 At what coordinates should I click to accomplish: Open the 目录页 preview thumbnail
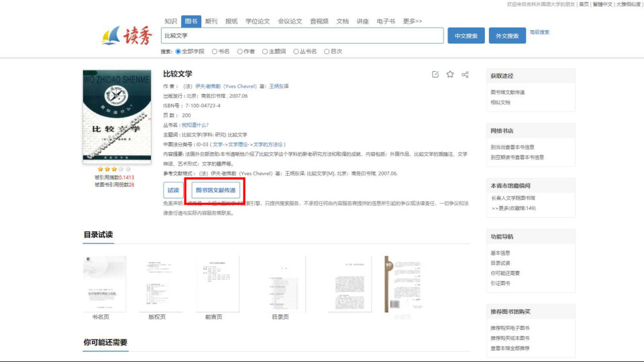pyautogui.click(x=284, y=284)
